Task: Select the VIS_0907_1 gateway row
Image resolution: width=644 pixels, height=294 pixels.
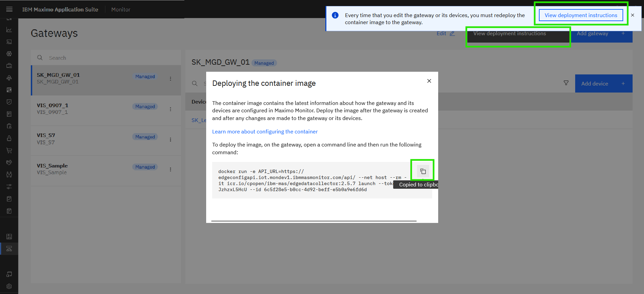Action: (106, 111)
